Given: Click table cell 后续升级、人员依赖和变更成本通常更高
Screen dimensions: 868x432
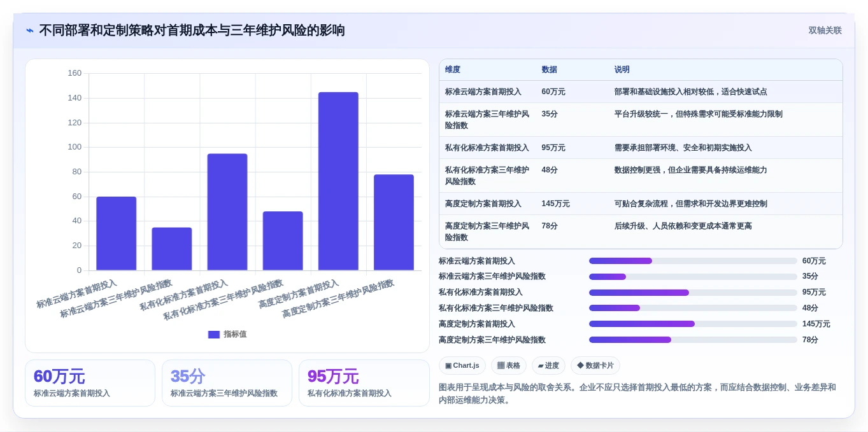Looking at the screenshot, I should click(x=683, y=226).
